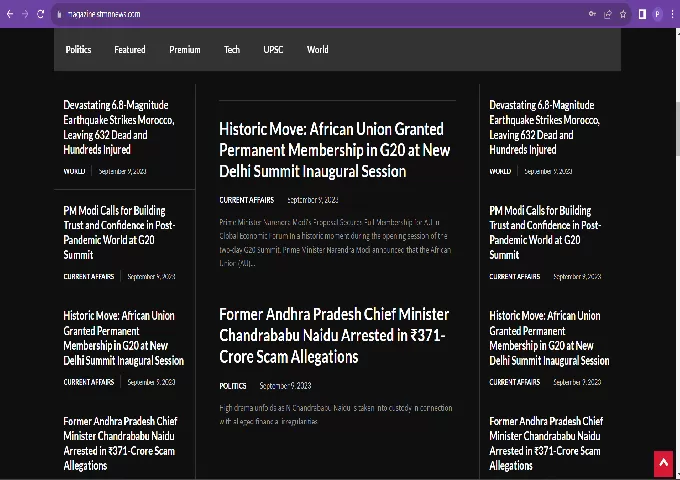This screenshot has width=680, height=480.
Task: Open the Chrome three-dot menu
Action: [672, 14]
